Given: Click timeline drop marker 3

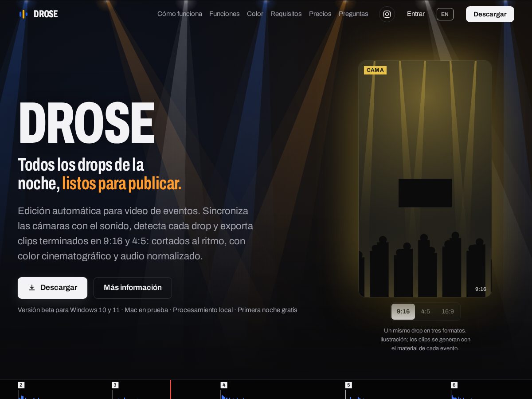Looking at the screenshot, I should (x=115, y=385).
